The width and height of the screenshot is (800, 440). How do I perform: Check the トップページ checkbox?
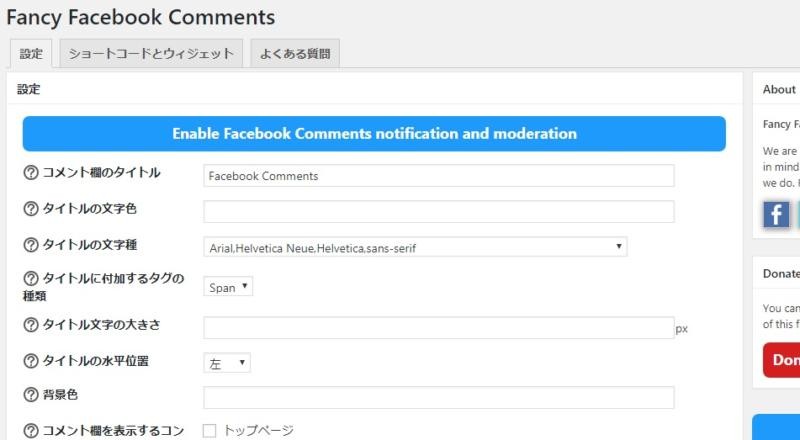click(209, 431)
